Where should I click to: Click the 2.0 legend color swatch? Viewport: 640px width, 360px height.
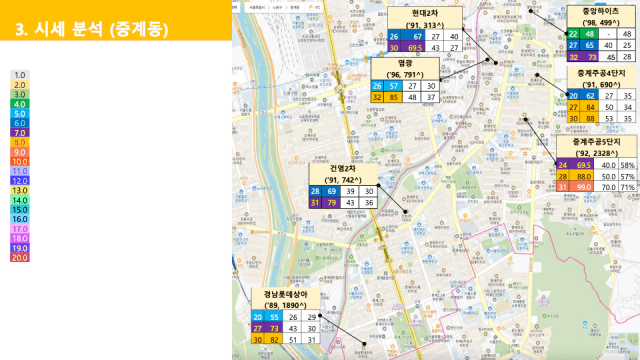click(20, 85)
